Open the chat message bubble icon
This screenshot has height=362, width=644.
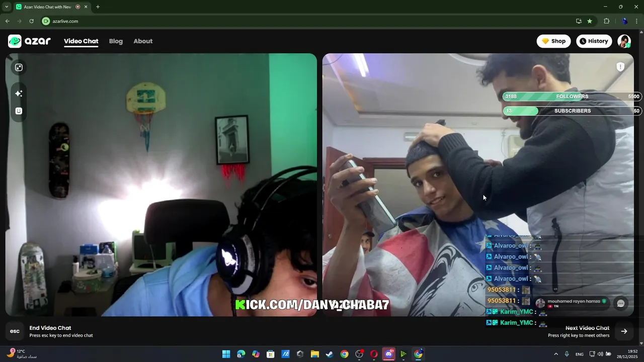tap(621, 303)
